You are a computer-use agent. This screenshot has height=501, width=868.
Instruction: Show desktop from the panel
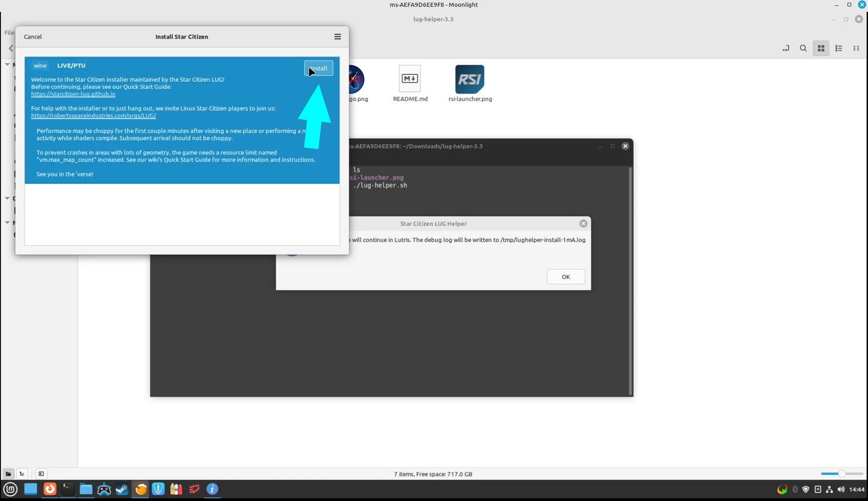click(x=30, y=489)
